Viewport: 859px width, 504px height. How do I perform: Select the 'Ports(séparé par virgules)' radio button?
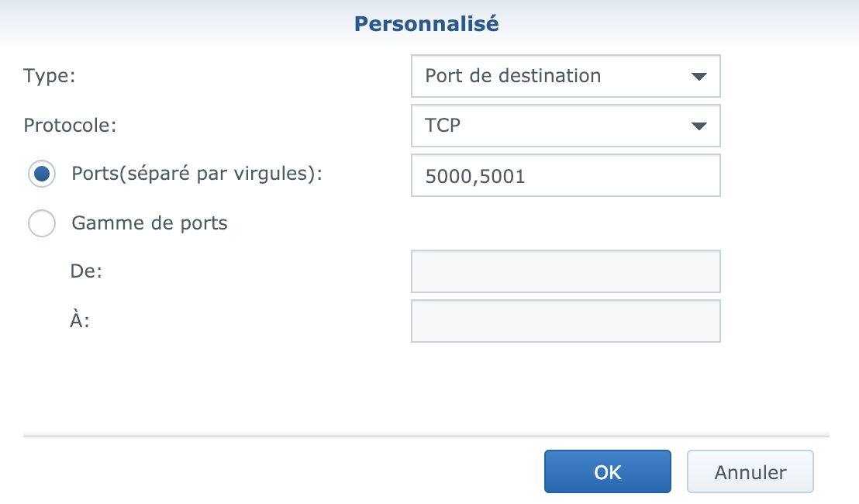(42, 174)
